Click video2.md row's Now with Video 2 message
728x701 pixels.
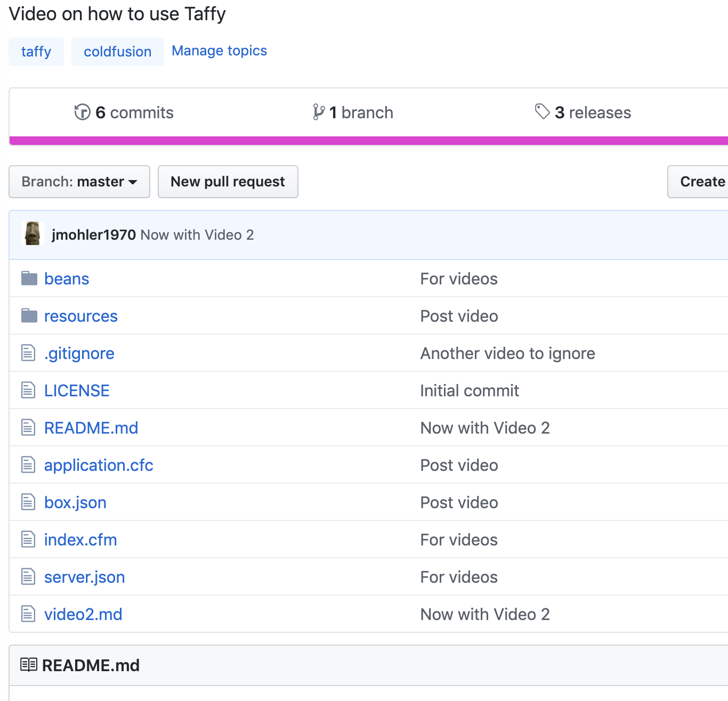[x=485, y=614]
